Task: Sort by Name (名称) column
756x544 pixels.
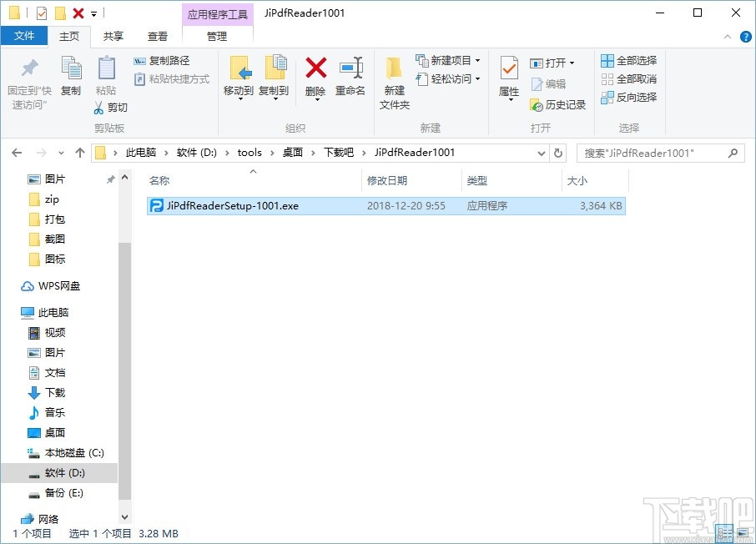Action: pos(253,180)
